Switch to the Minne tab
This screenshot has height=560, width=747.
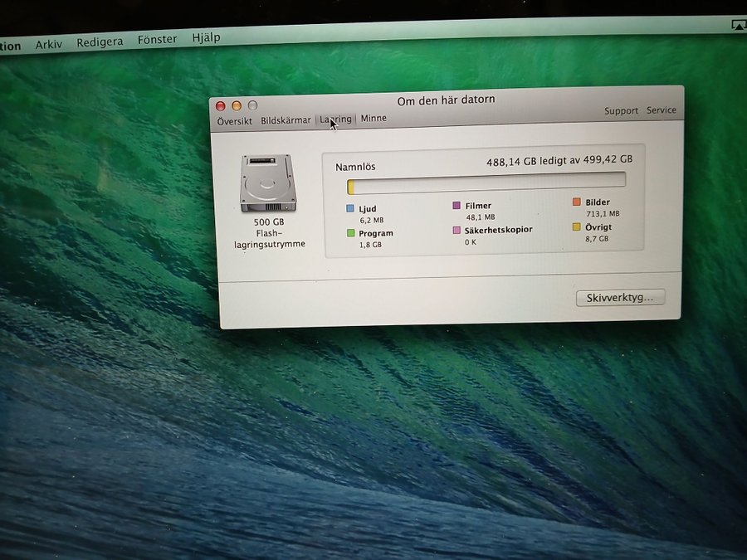coord(373,119)
